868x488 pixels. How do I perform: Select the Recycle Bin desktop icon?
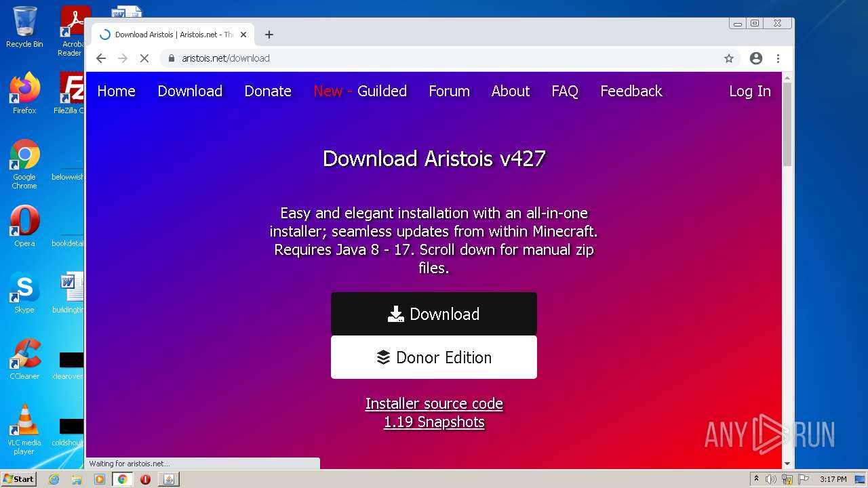click(24, 27)
